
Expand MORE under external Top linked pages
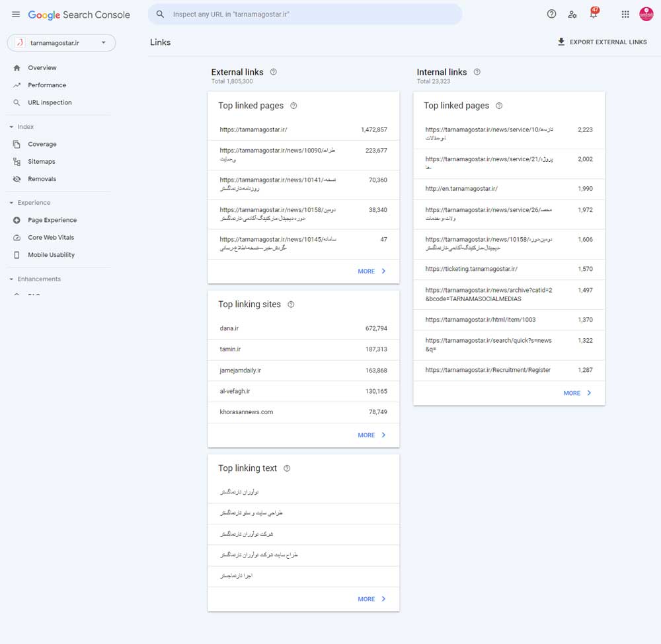pyautogui.click(x=371, y=271)
